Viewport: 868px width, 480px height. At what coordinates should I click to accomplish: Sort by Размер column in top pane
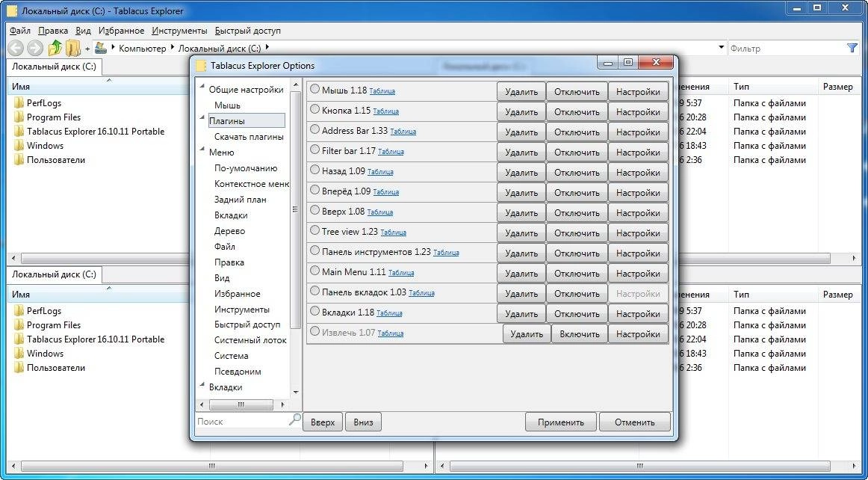click(837, 87)
